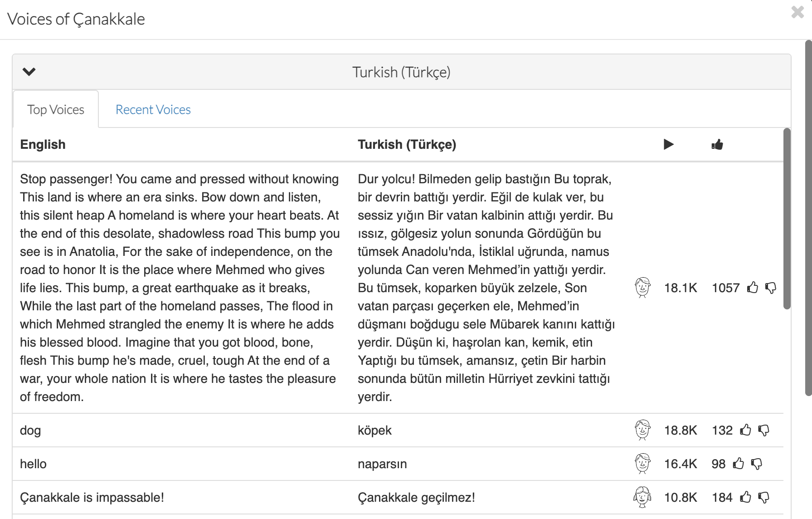This screenshot has width=812, height=519.
Task: Collapse the Turkish (Türkçe) section chevron
Action: click(29, 72)
